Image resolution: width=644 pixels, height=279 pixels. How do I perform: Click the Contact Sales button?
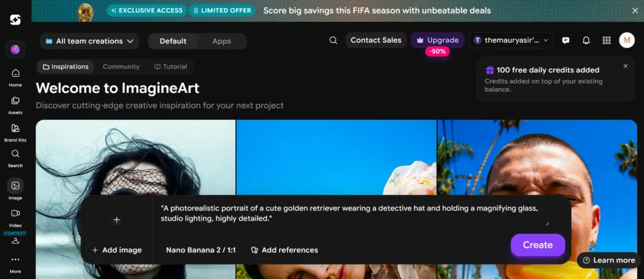click(x=376, y=40)
